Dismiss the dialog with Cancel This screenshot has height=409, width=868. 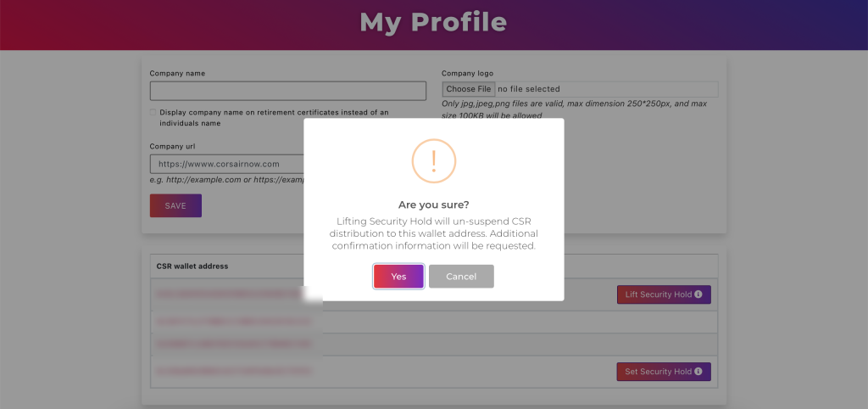tap(461, 276)
